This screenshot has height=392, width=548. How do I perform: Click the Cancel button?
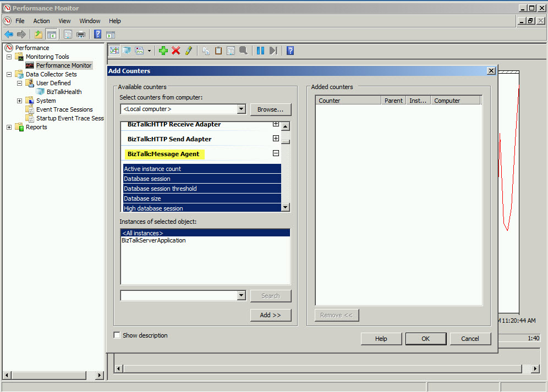(x=470, y=339)
